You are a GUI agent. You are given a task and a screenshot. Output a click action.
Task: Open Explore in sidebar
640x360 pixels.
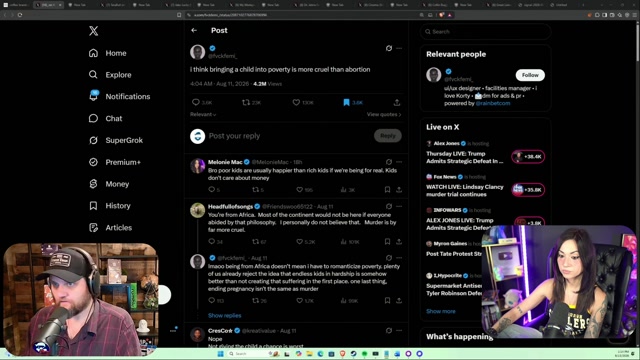coord(110,75)
